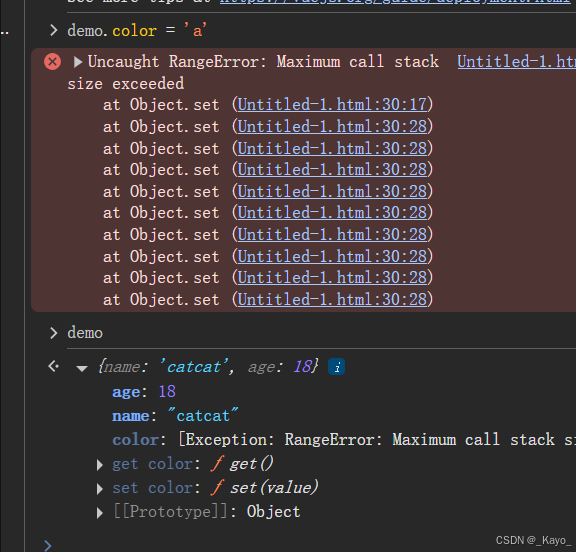Click the return value arrow icon beside the object output
Image resolution: width=576 pixels, height=552 pixels.
coord(54,366)
